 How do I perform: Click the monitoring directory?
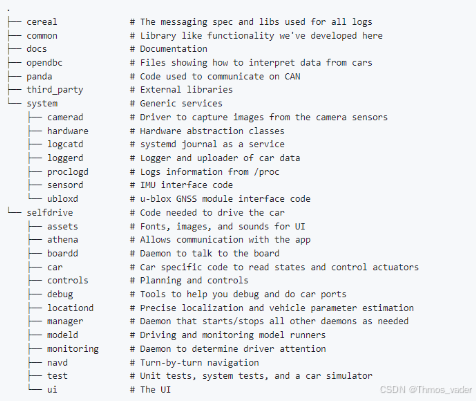(73, 349)
